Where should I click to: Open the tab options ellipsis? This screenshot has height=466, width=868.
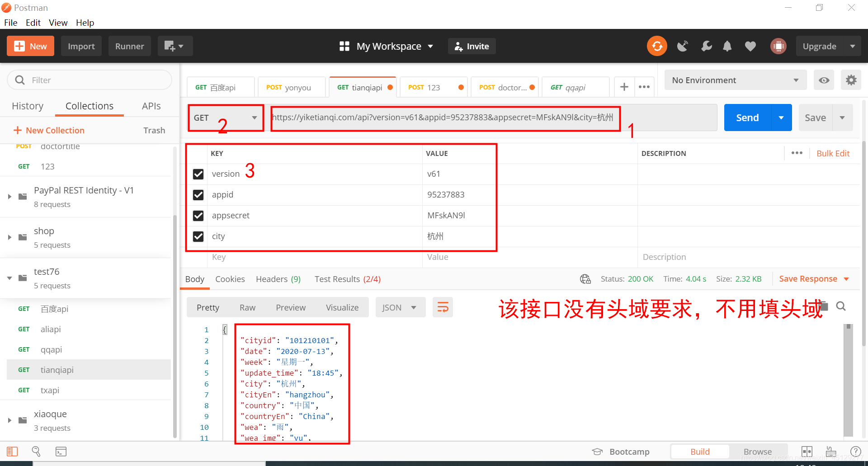(644, 87)
